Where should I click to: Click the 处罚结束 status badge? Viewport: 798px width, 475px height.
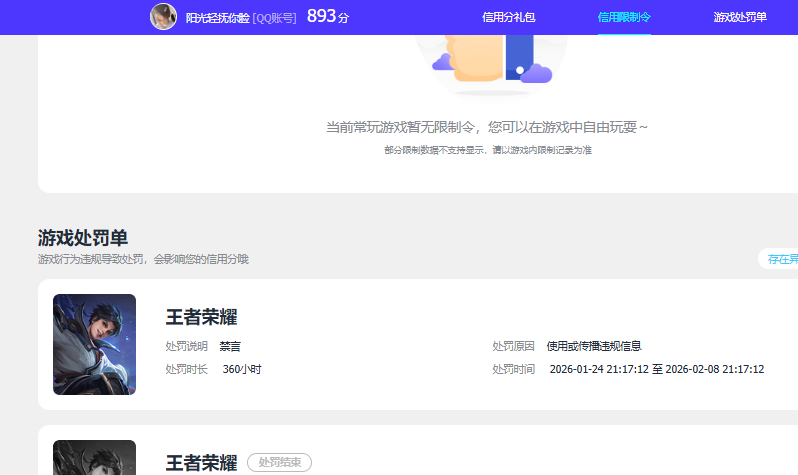(279, 462)
